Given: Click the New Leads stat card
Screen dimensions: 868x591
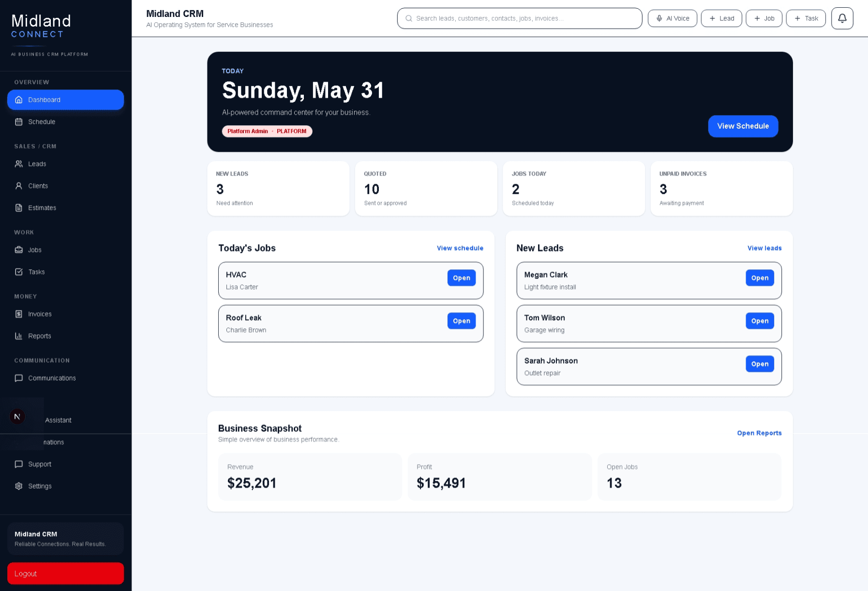Looking at the screenshot, I should point(278,189).
